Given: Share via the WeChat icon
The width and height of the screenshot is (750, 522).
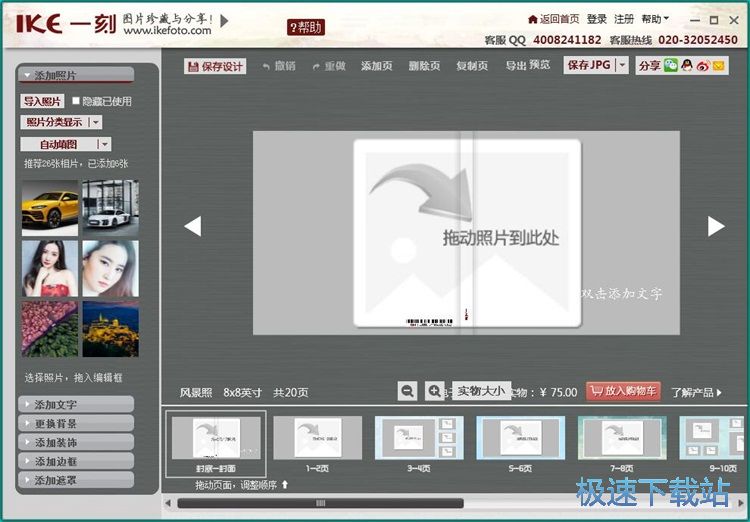Looking at the screenshot, I should click(671, 66).
